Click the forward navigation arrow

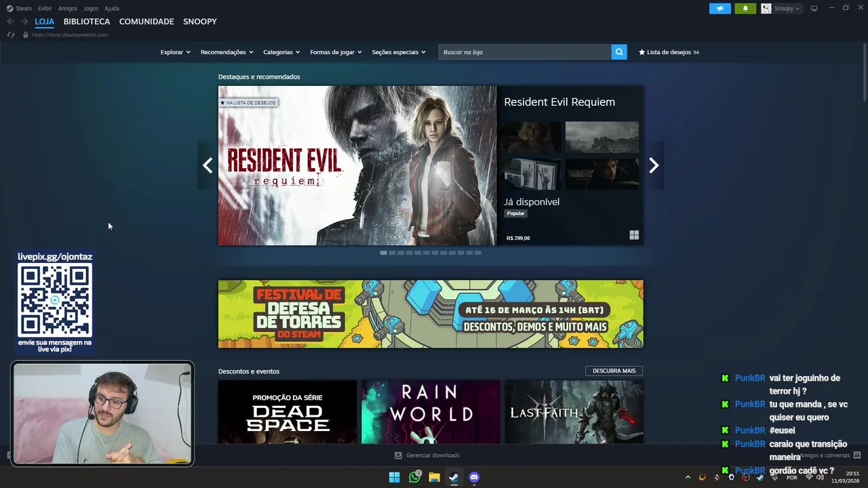point(24,22)
